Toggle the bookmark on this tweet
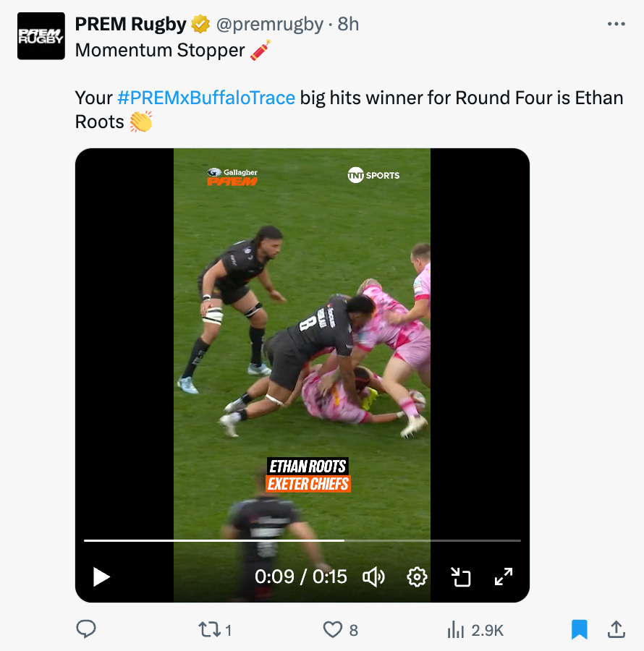The image size is (644, 651). click(x=579, y=629)
